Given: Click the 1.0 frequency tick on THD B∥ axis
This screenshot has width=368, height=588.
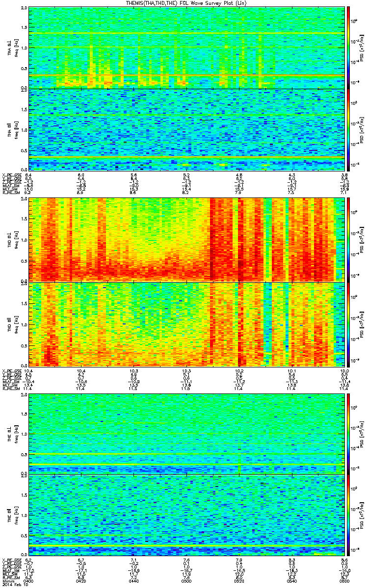Looking at the screenshot, I should (24, 324).
